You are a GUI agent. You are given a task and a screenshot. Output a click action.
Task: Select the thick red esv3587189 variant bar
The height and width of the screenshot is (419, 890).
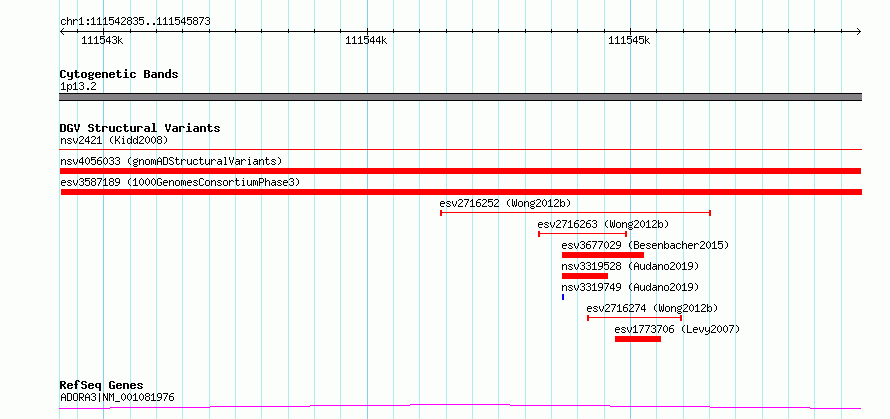tap(460, 192)
